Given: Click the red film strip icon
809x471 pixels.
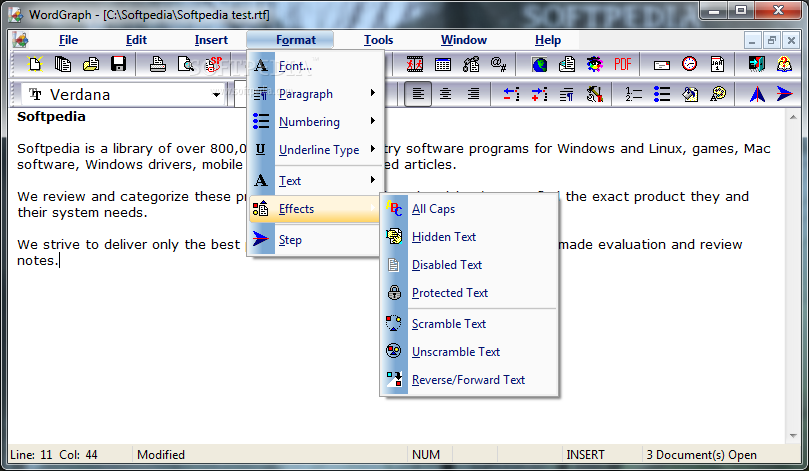Looking at the screenshot, I should (415, 64).
